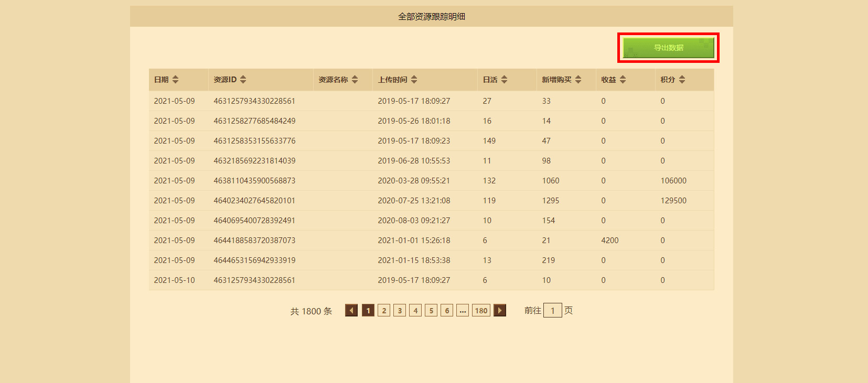Sort by 收益 column arrows

click(x=623, y=80)
